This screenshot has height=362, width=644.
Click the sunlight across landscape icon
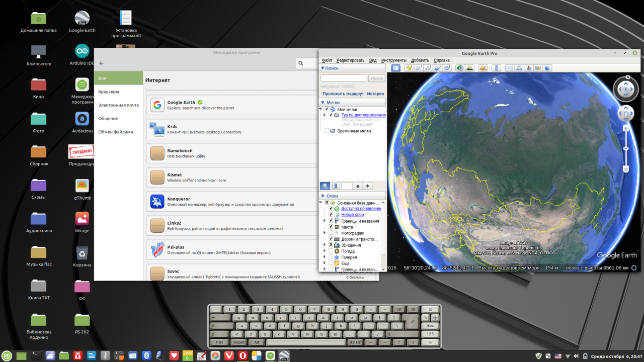[x=469, y=68]
